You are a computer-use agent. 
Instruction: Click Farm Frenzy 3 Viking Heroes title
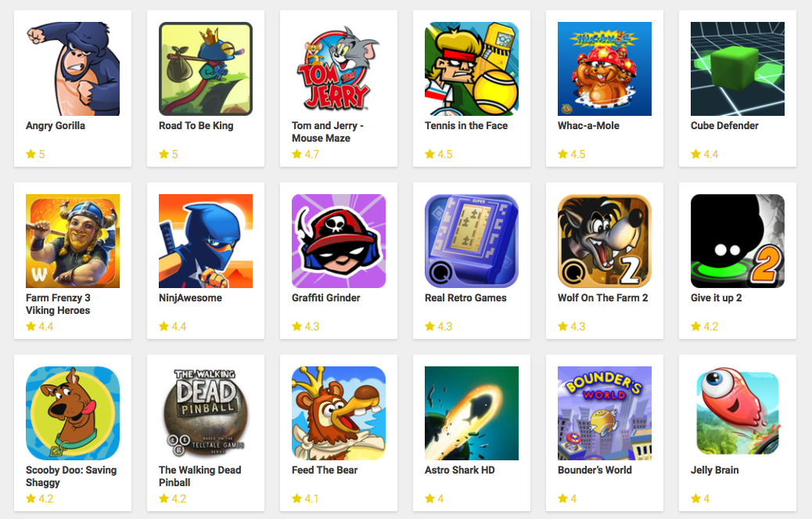tap(58, 304)
